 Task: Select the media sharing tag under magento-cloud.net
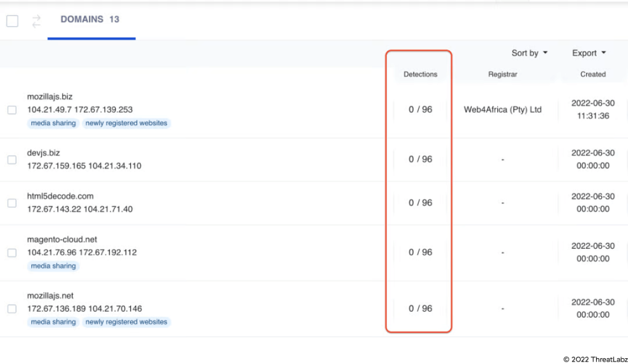click(x=53, y=266)
